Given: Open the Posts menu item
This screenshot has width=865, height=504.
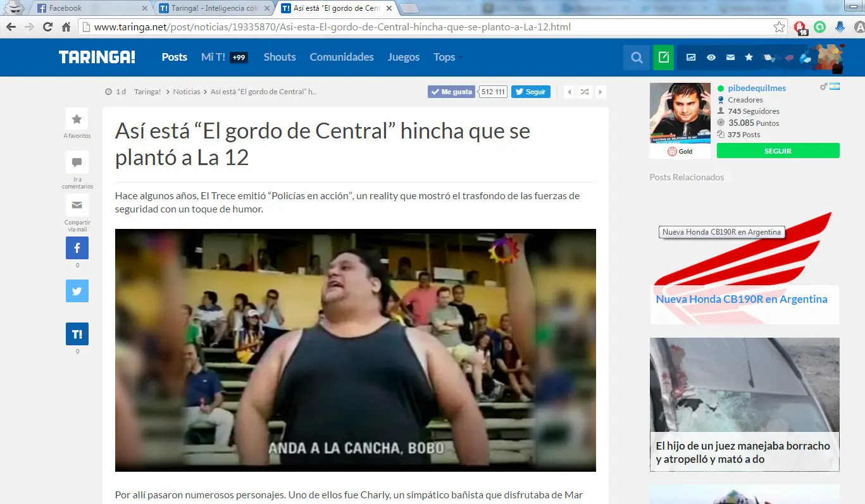Looking at the screenshot, I should [175, 57].
